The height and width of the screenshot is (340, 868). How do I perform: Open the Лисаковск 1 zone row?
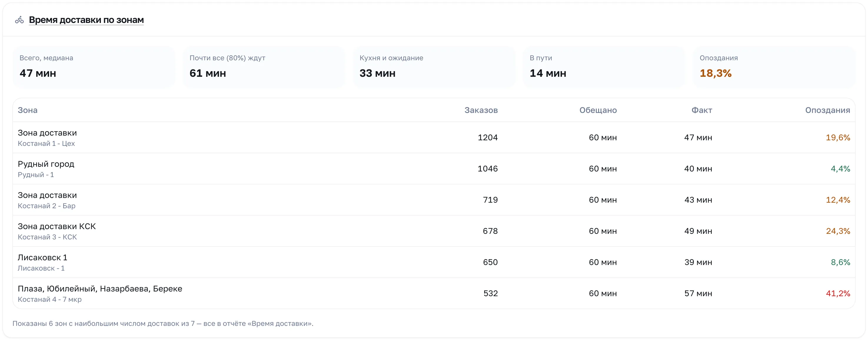pyautogui.click(x=434, y=262)
